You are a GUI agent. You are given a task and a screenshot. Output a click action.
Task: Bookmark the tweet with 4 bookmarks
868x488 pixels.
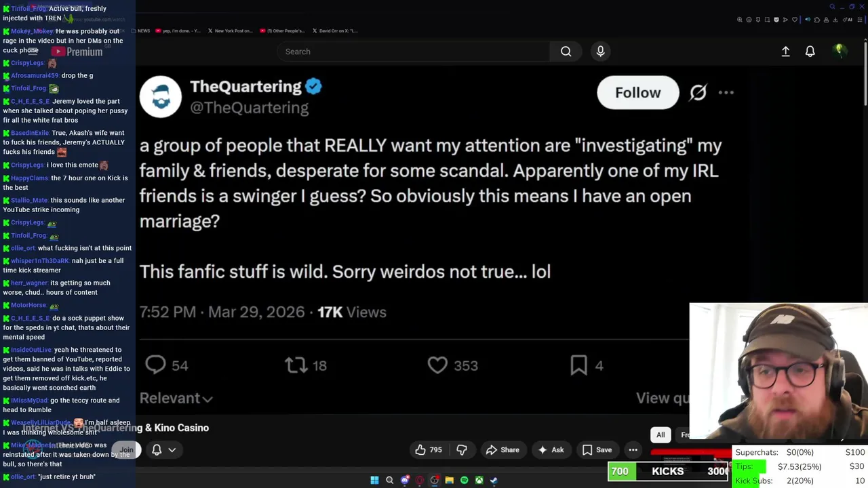[578, 365]
